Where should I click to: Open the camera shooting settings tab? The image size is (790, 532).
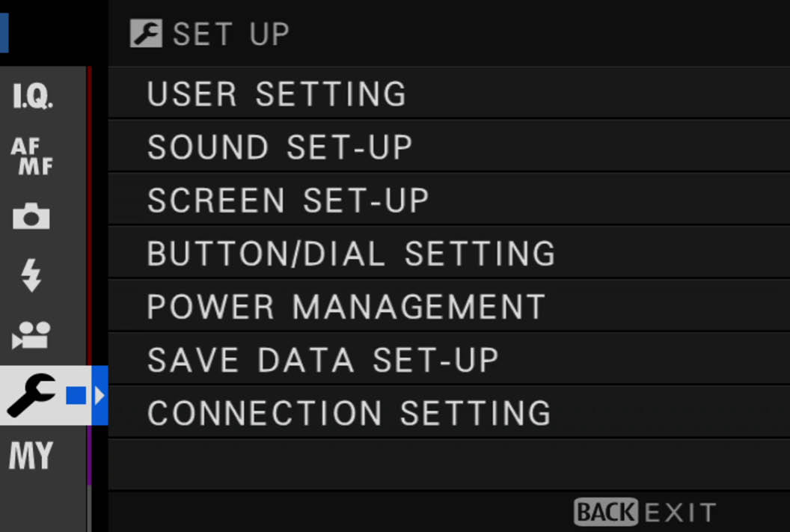click(x=31, y=216)
